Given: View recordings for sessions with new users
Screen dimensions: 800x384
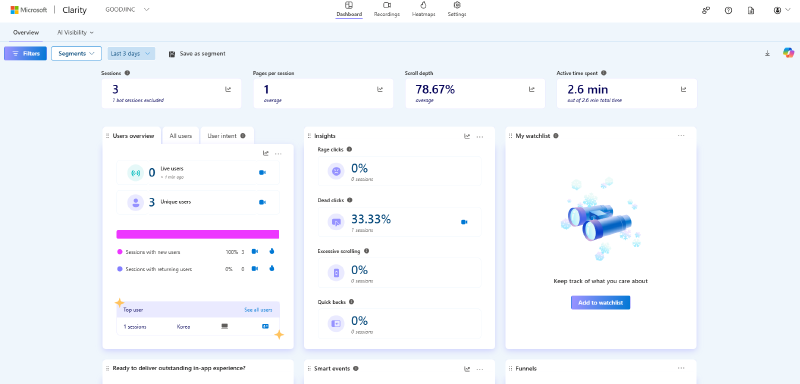Looking at the screenshot, I should point(255,251).
